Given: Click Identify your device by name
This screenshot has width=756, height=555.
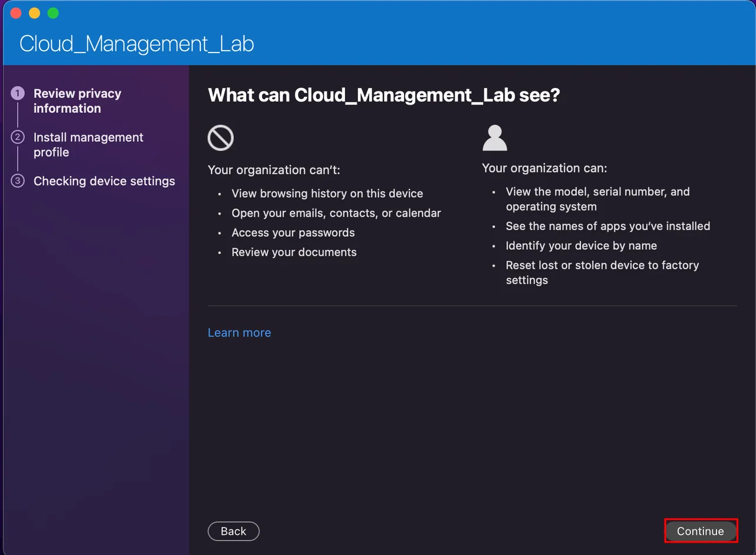Looking at the screenshot, I should tap(581, 246).
